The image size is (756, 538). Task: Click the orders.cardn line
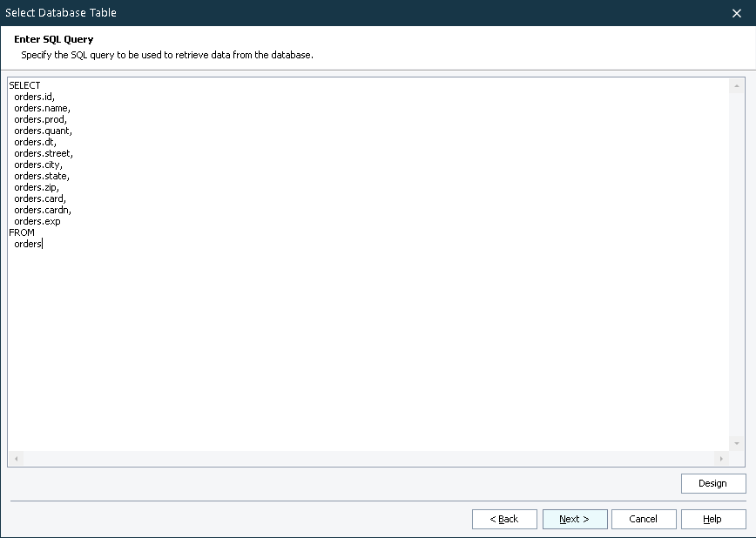tap(43, 210)
